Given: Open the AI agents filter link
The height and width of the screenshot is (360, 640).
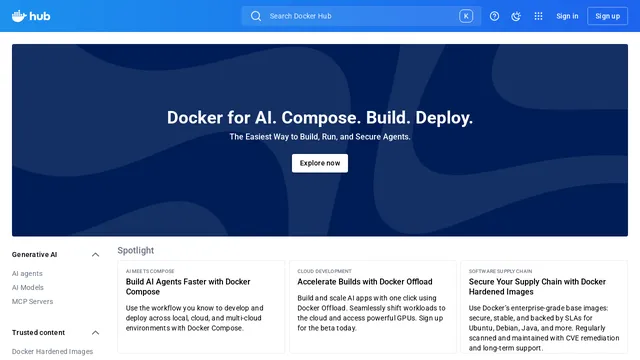Looking at the screenshot, I should [27, 273].
